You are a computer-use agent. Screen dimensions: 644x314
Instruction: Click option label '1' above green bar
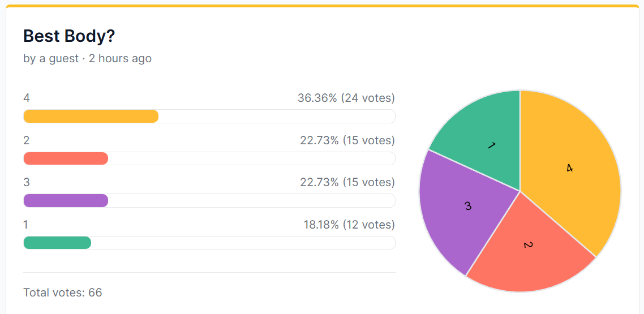pos(26,225)
